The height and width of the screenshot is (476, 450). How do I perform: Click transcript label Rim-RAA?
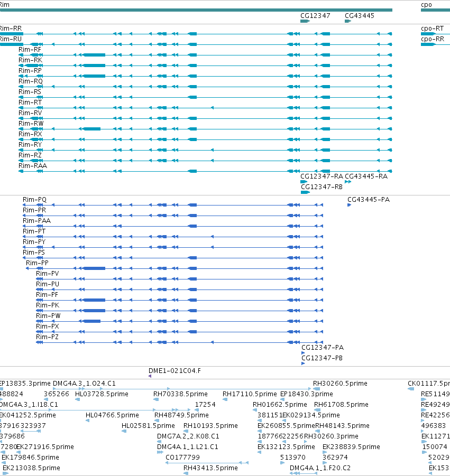33,166
